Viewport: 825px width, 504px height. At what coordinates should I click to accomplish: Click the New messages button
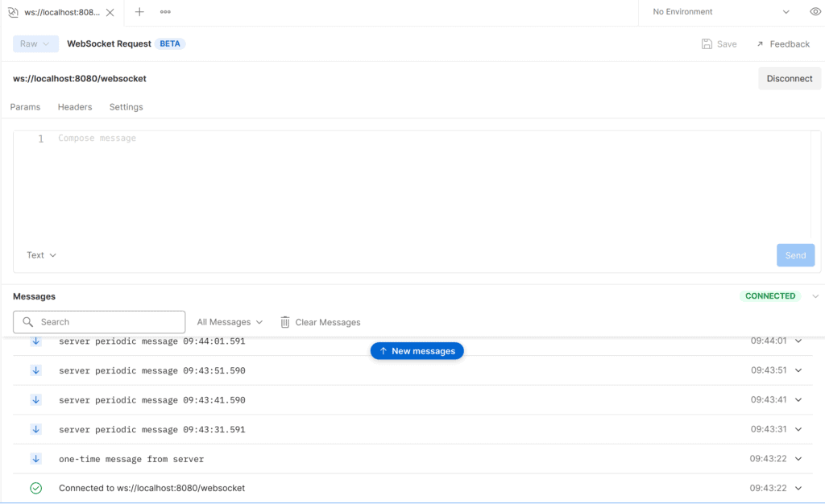pos(417,350)
